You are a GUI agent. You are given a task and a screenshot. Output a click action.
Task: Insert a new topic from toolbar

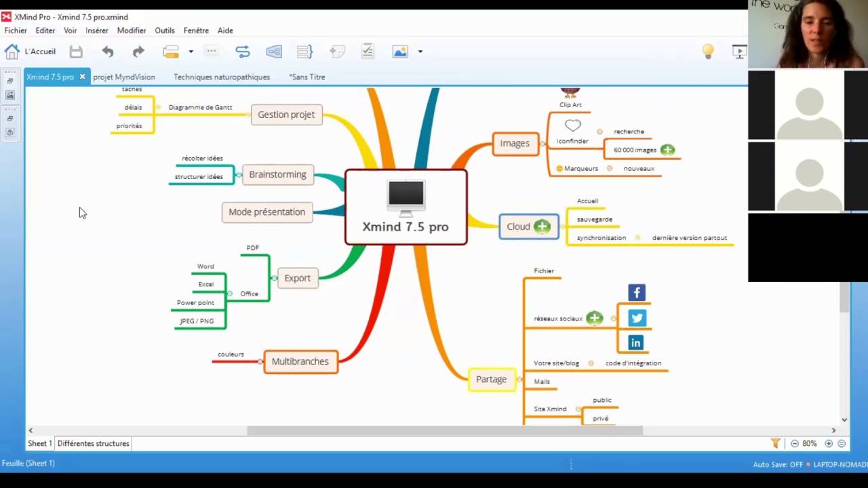tap(171, 52)
